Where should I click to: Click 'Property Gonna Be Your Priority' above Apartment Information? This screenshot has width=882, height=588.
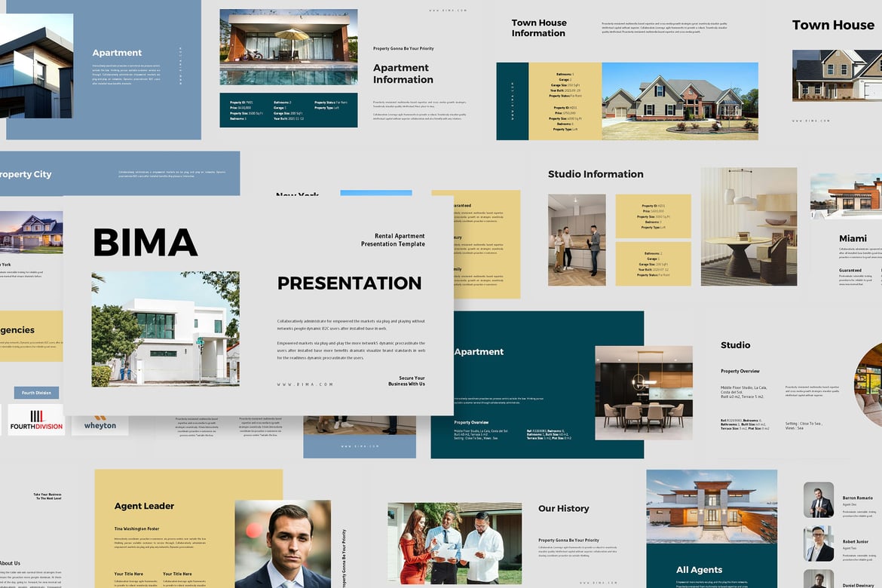tap(403, 49)
